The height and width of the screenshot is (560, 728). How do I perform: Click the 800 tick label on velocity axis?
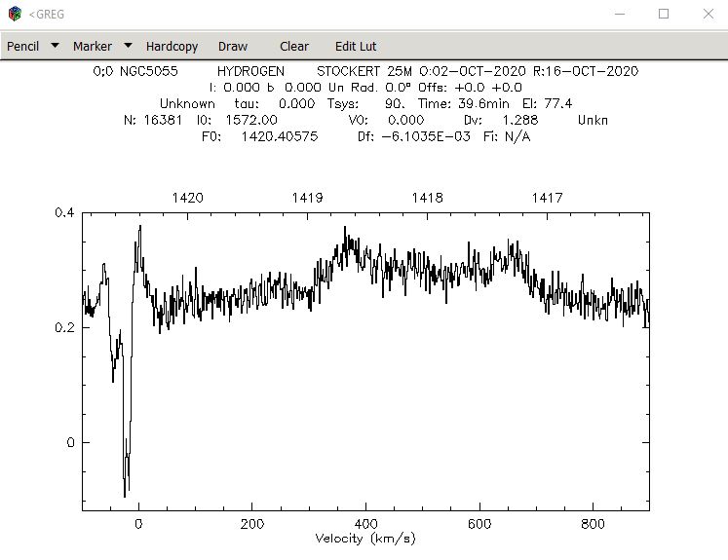click(x=593, y=524)
